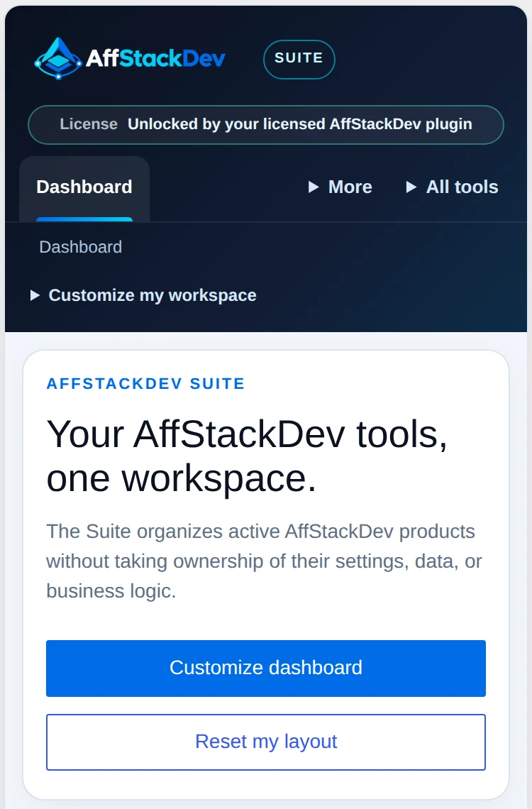Click the AFFSTACKDEV SUITE label text
532x809 pixels.
pyautogui.click(x=146, y=384)
